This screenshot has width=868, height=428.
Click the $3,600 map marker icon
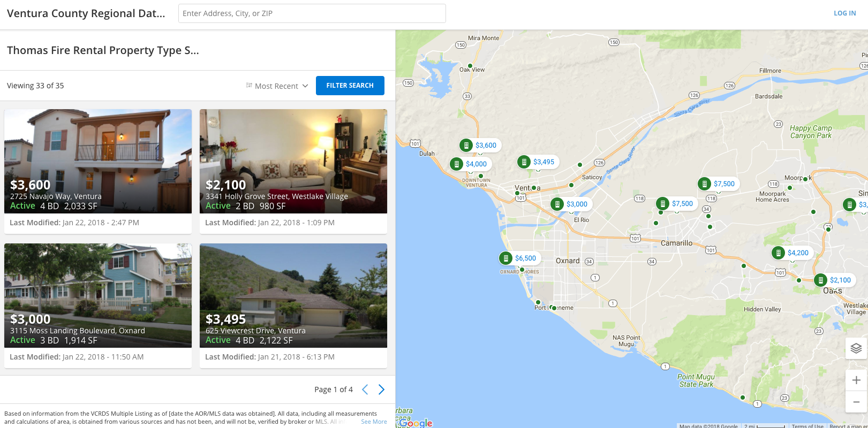pos(466,145)
